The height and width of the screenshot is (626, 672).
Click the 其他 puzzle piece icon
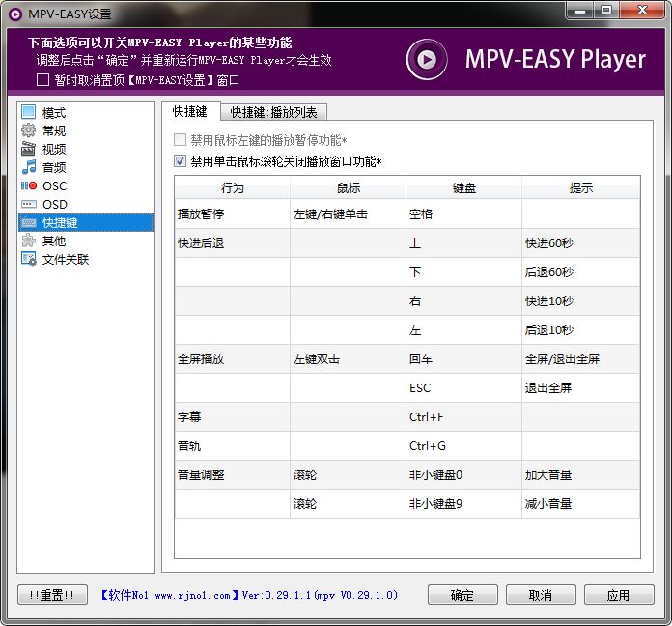[28, 241]
